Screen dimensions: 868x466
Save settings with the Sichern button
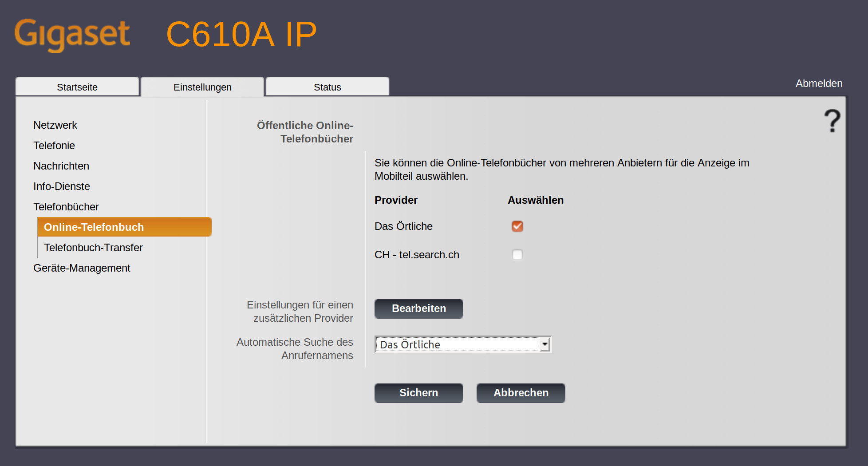click(418, 393)
